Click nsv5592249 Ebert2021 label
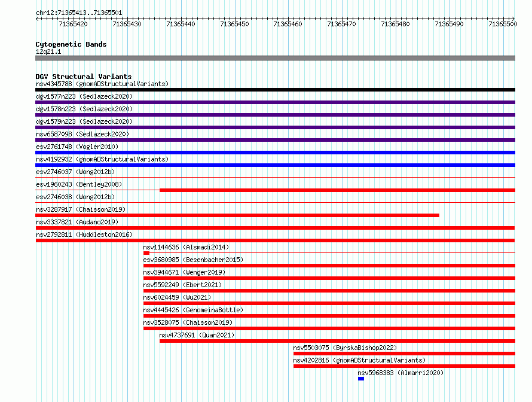This screenshot has height=402, width=532. tap(182, 285)
